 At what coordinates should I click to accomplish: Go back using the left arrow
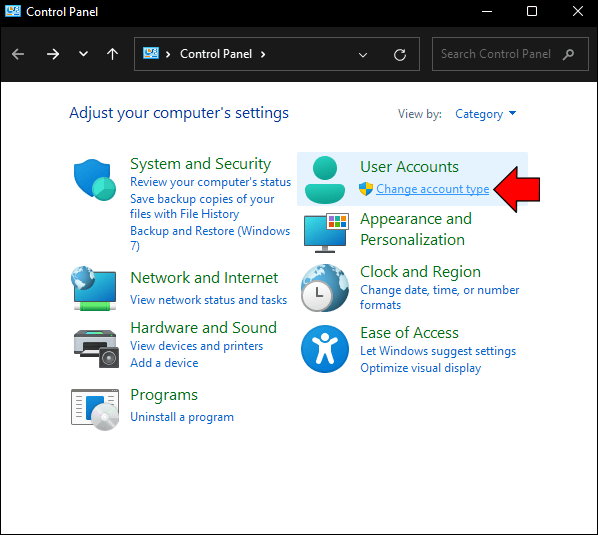pos(18,54)
